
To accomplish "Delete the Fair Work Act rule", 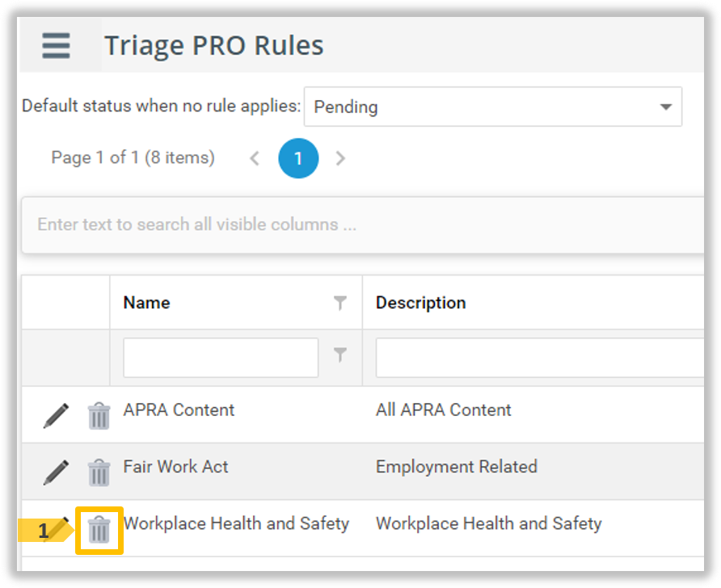I will tap(99, 472).
